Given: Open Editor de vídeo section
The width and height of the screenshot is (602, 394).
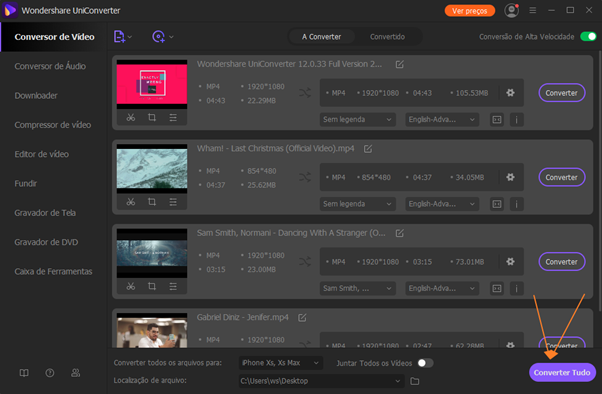Looking at the screenshot, I should 41,154.
